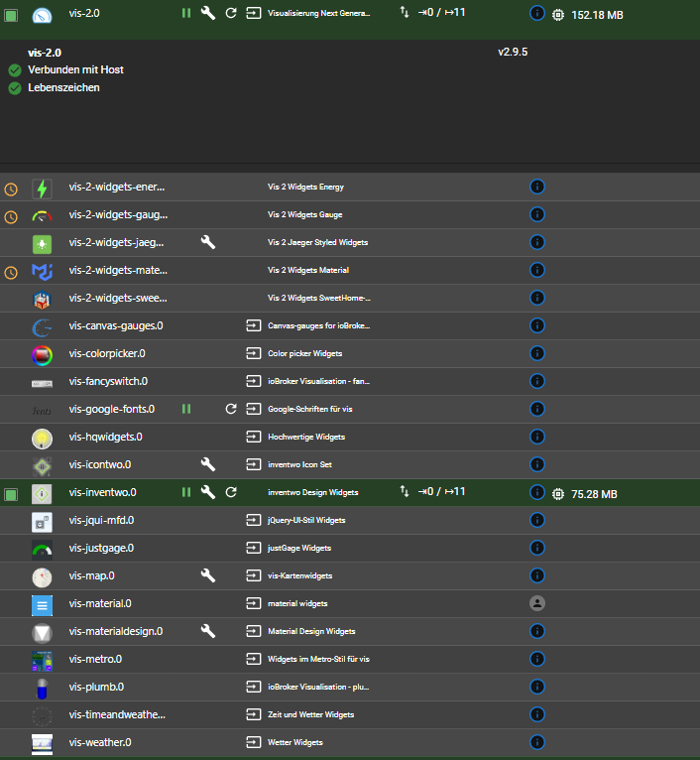Show info for Material Design Widgets
The height and width of the screenshot is (760, 700).
click(x=536, y=631)
